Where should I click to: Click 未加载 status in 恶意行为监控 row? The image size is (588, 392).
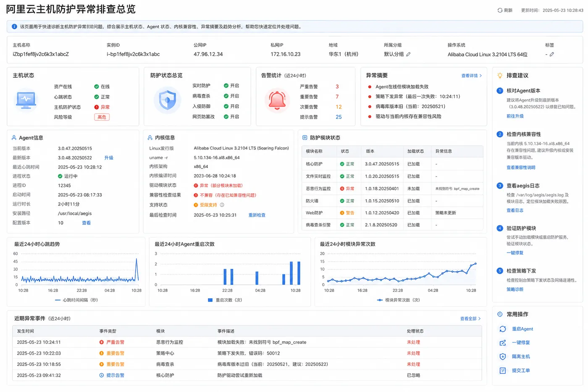coord(413,189)
